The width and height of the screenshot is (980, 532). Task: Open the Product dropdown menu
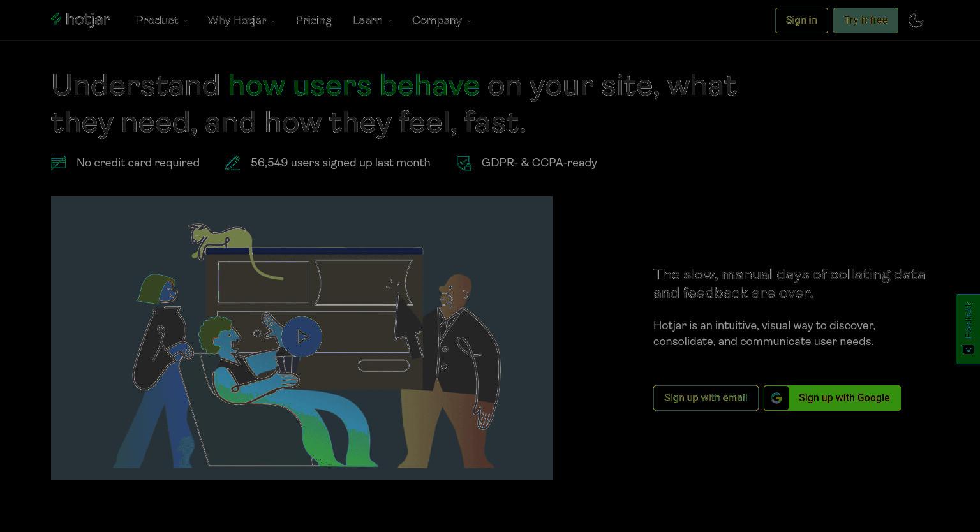point(161,20)
